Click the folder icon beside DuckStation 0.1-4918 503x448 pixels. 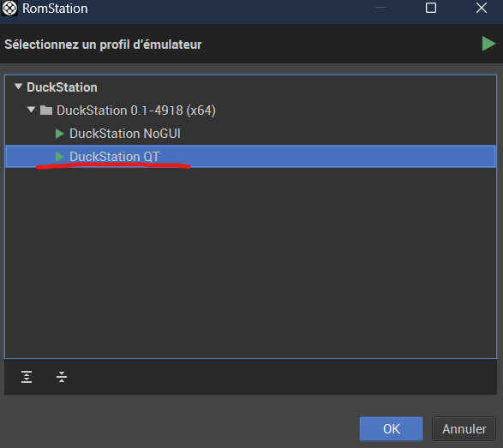tap(46, 111)
